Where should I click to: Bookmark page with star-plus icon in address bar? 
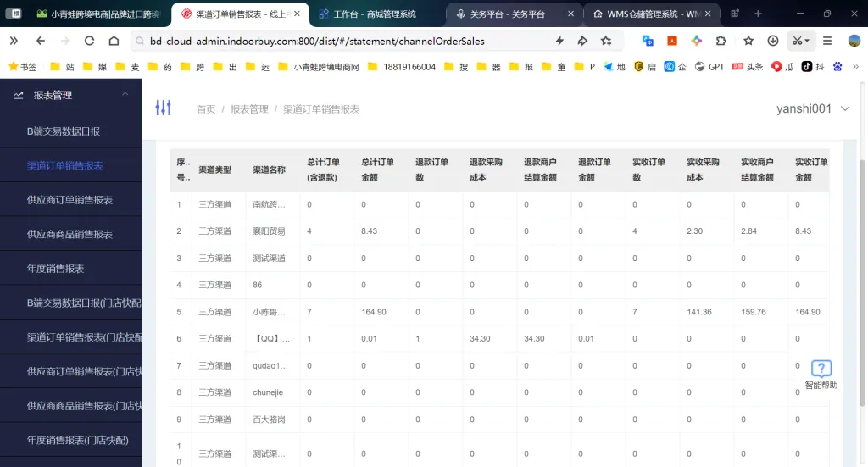coord(606,41)
